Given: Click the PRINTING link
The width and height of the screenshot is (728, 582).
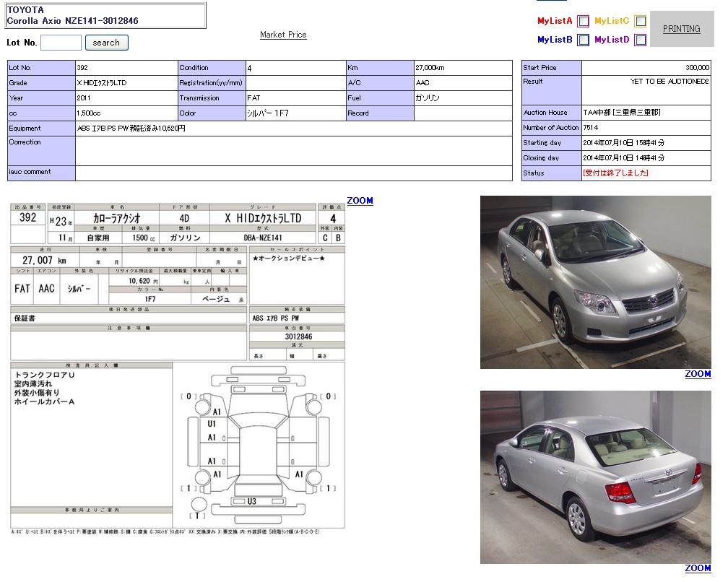Looking at the screenshot, I should (x=681, y=29).
